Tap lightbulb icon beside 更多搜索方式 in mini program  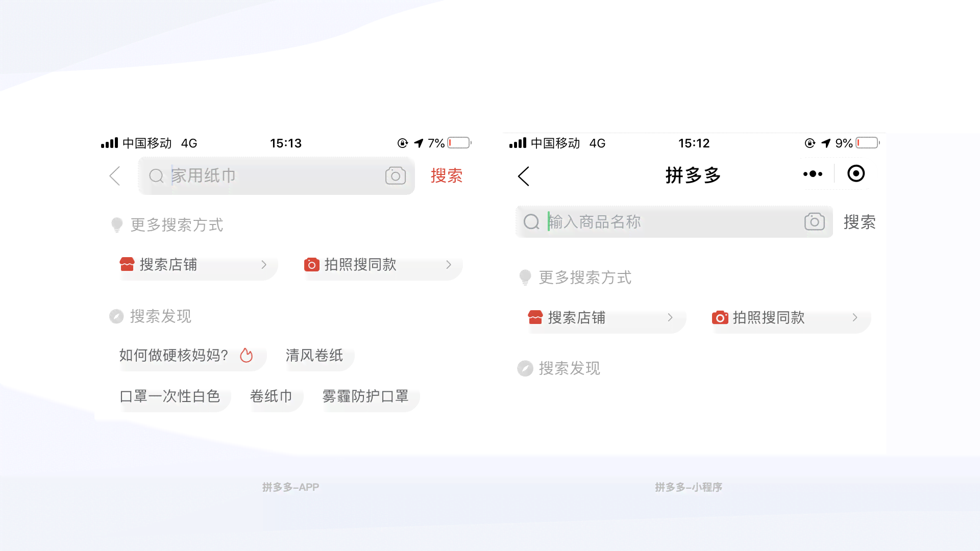click(x=525, y=278)
